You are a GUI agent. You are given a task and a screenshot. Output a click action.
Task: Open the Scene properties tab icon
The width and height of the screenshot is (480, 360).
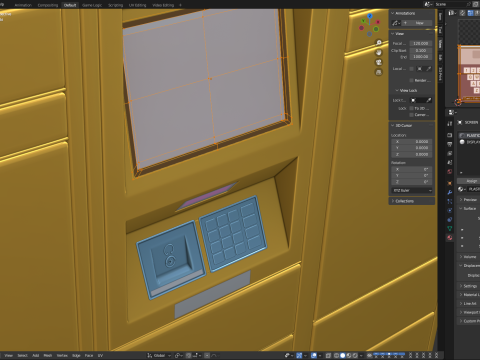[450, 163]
